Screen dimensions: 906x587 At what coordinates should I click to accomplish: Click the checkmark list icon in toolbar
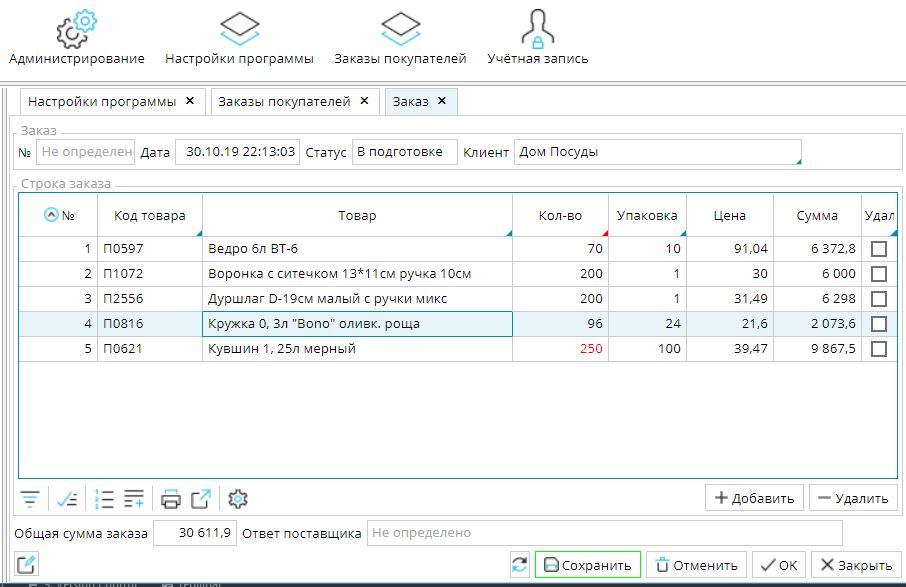[67, 499]
